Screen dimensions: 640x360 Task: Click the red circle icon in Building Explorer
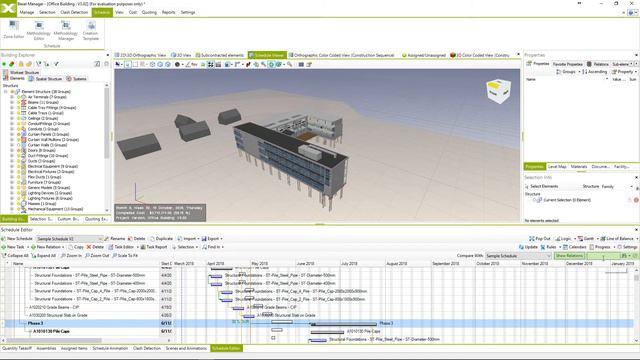pyautogui.click(x=11, y=64)
